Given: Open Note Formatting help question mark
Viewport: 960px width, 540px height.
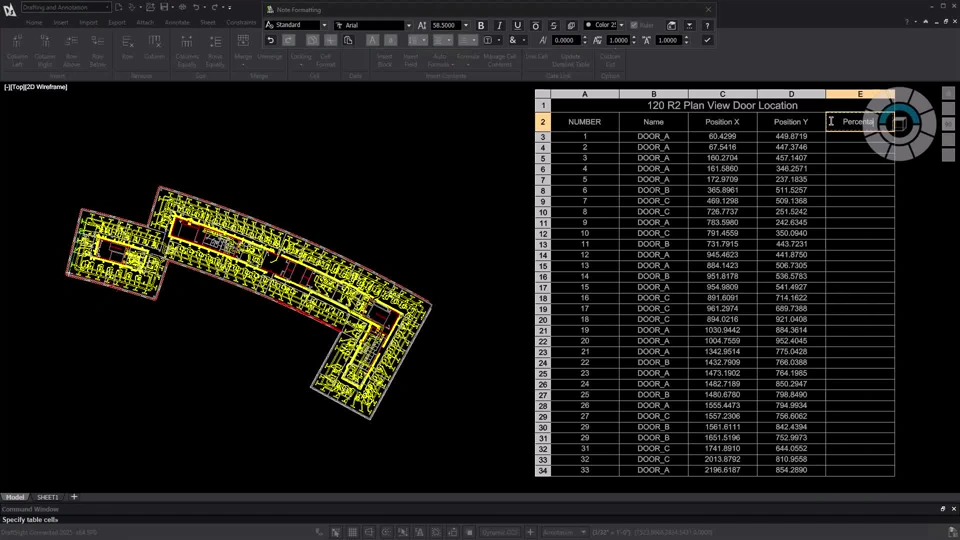Looking at the screenshot, I should [x=707, y=25].
